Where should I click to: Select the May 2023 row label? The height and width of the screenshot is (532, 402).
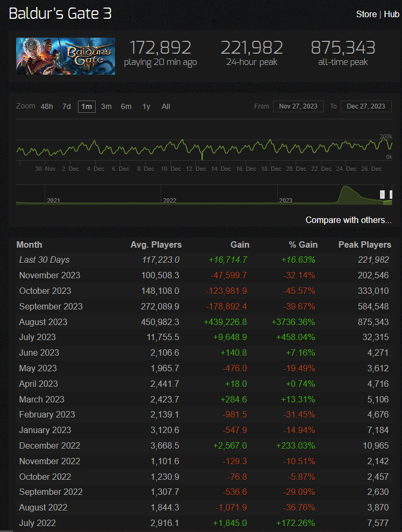38,369
